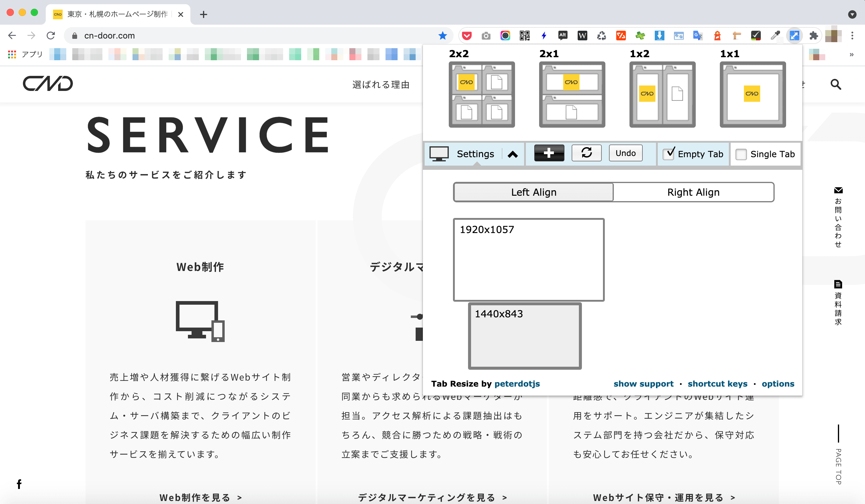This screenshot has height=504, width=865.
Task: Click the site search magnifier icon
Action: click(x=835, y=84)
